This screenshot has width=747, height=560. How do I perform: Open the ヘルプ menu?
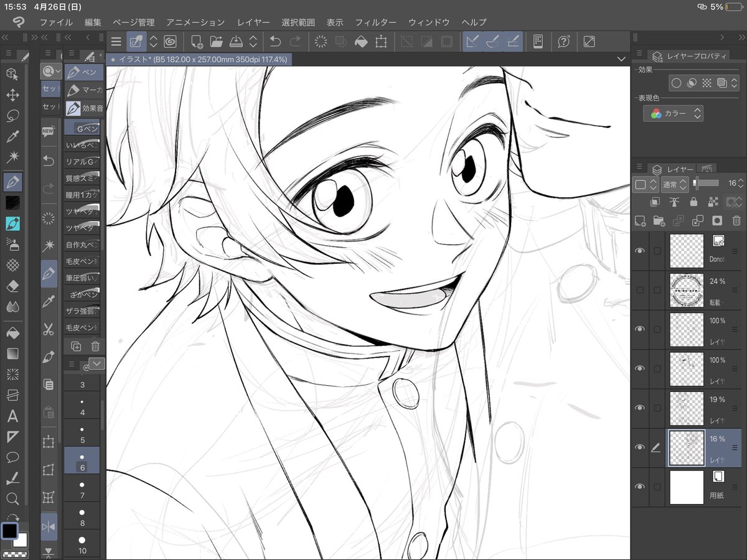(474, 22)
